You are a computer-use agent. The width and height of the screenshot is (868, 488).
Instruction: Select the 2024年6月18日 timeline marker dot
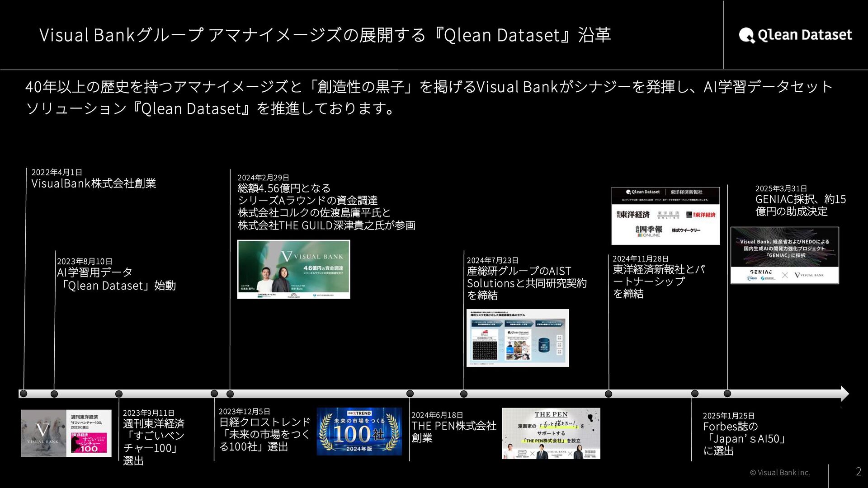410,394
